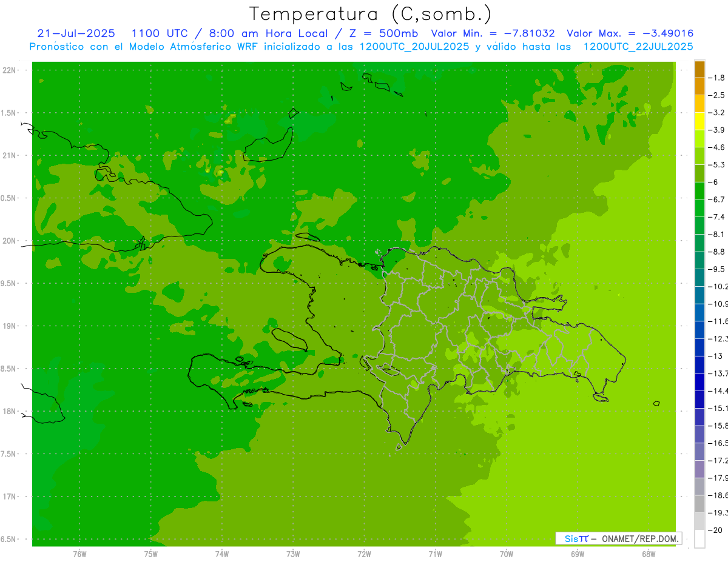Click colorbar value '-1.8'
Image resolution: width=728 pixels, height=562 pixels.
coord(717,78)
